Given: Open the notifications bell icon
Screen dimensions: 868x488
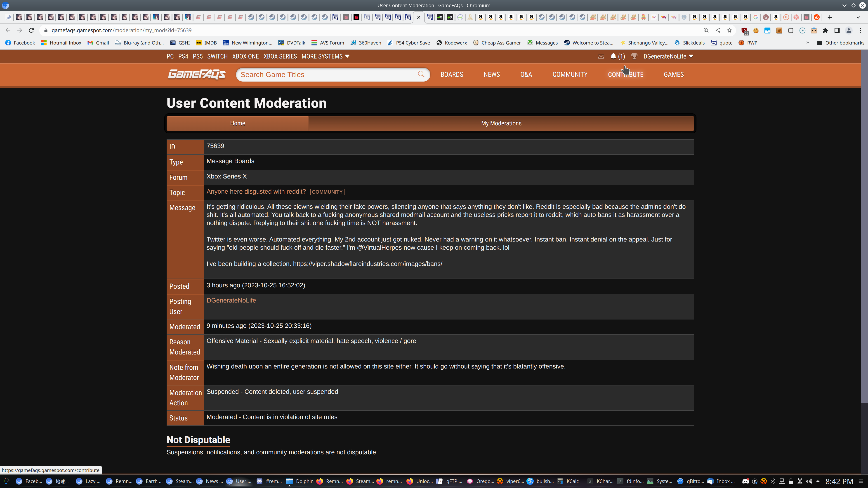Looking at the screenshot, I should pos(613,56).
